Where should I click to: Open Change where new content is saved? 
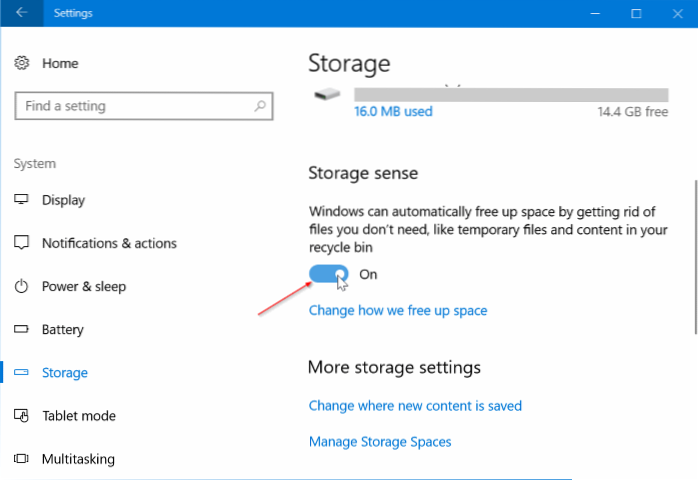tap(415, 406)
